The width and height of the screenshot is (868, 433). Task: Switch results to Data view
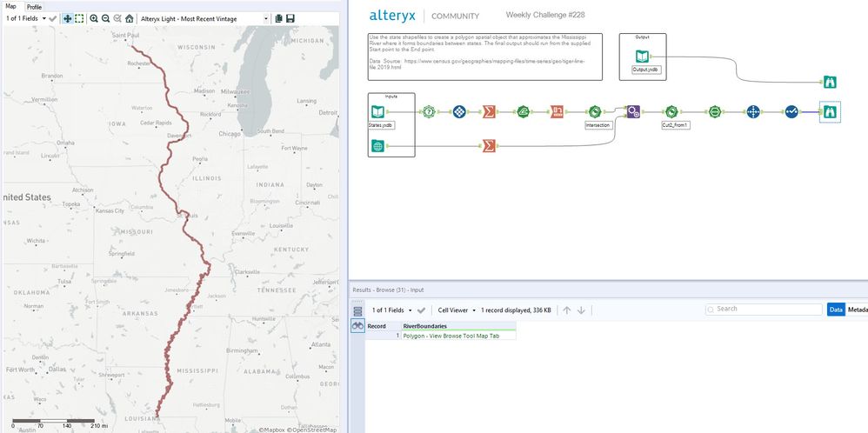tap(835, 310)
